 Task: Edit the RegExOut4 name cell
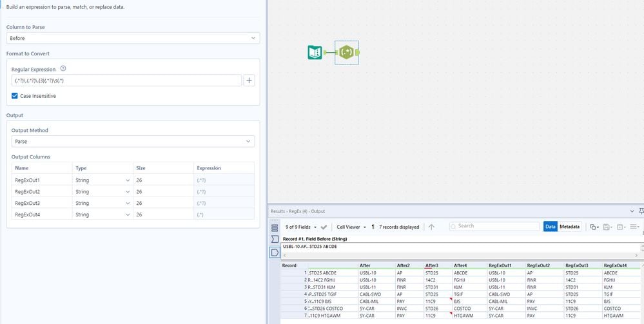[42, 214]
